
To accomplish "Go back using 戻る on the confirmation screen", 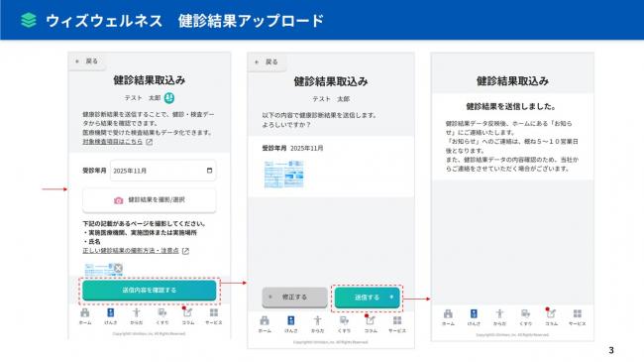I will click(267, 62).
